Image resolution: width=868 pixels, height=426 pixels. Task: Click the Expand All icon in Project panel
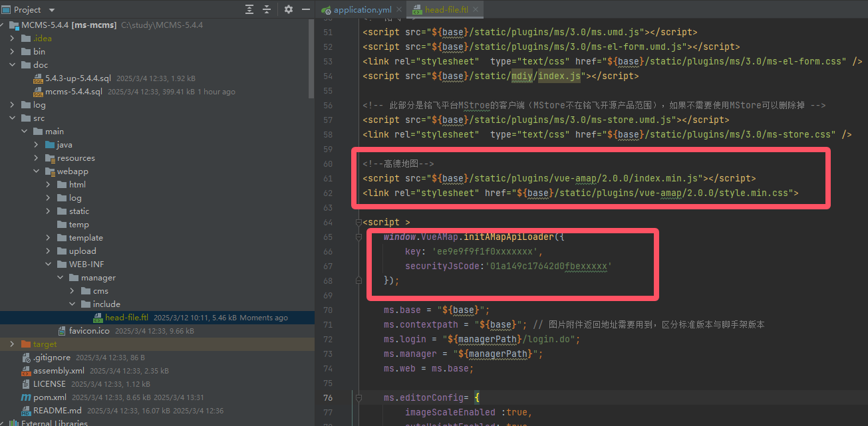click(249, 9)
